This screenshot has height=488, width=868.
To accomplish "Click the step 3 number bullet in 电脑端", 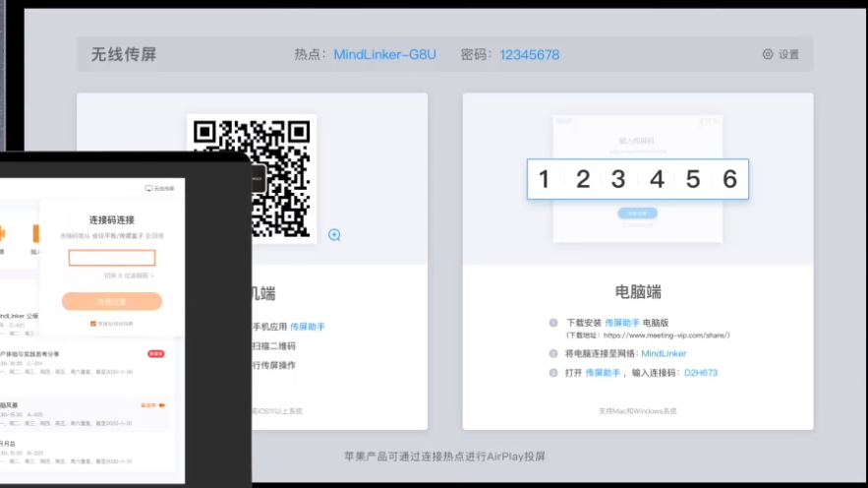I will [553, 373].
